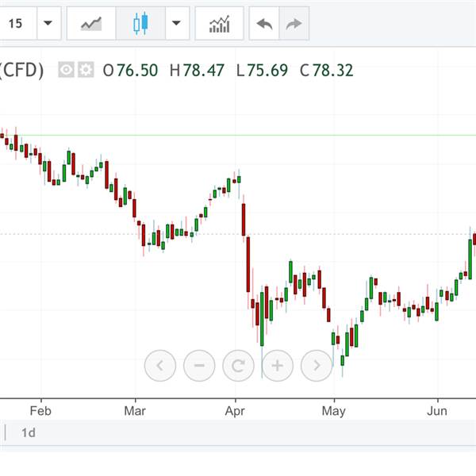
Task: Zoom in with the plus circle
Action: pos(278,366)
